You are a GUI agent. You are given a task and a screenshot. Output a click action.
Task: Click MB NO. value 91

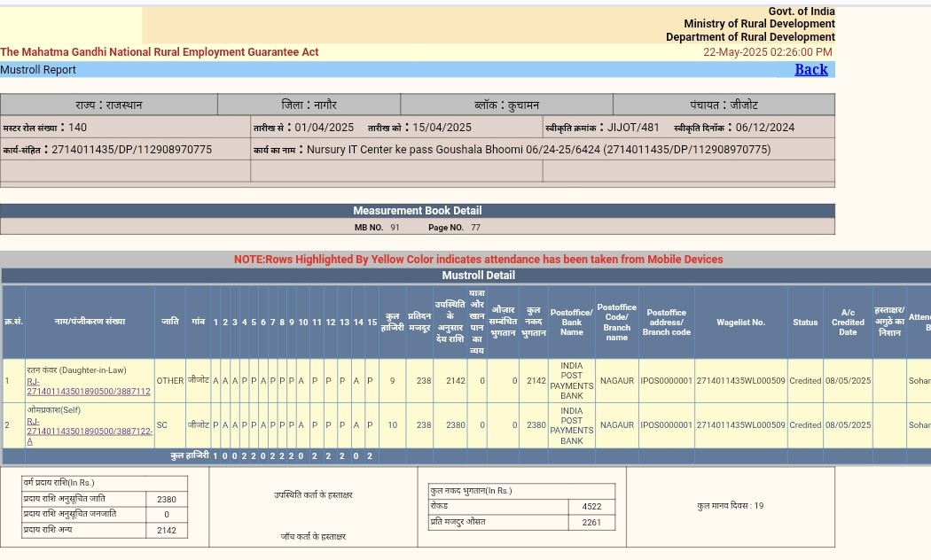click(395, 227)
